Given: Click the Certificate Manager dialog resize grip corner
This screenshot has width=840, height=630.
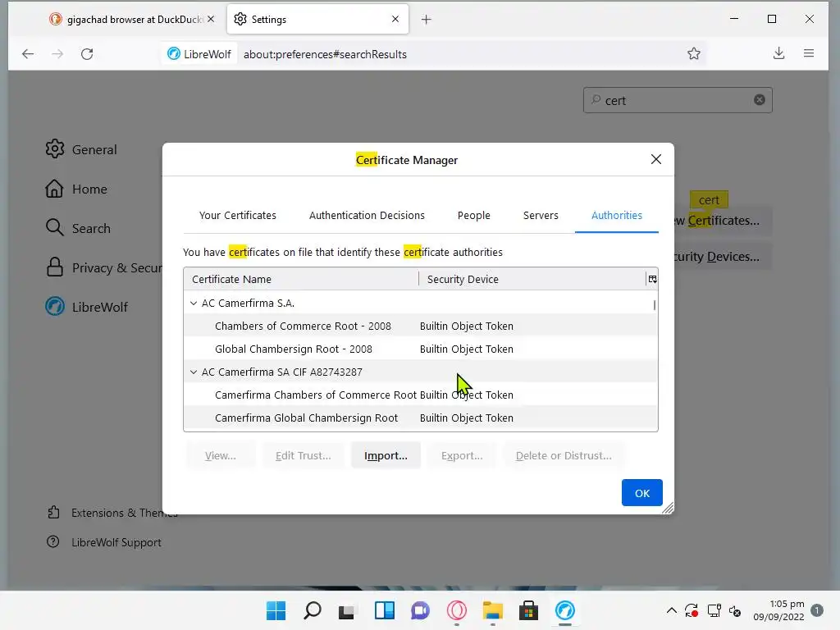Looking at the screenshot, I should (668, 509).
